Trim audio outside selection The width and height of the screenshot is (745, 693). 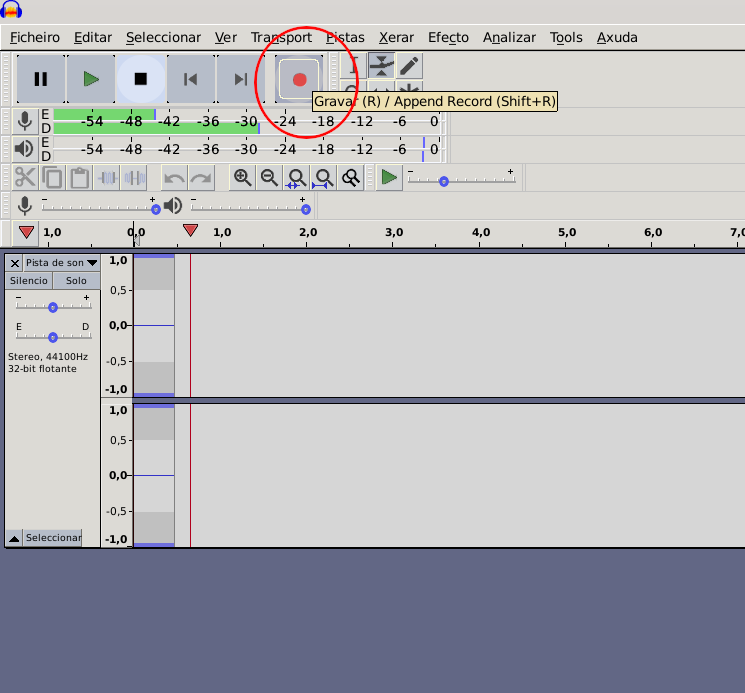[107, 178]
